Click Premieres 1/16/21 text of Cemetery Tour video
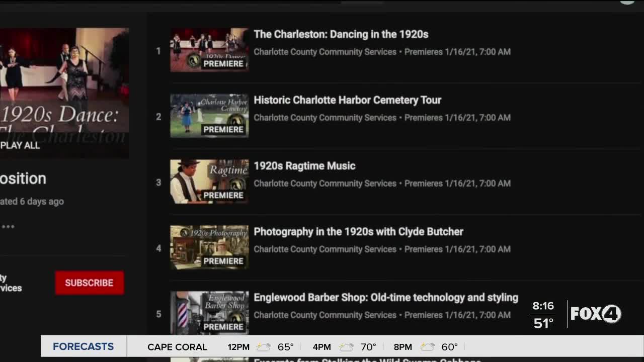The width and height of the screenshot is (644, 362). tap(457, 118)
